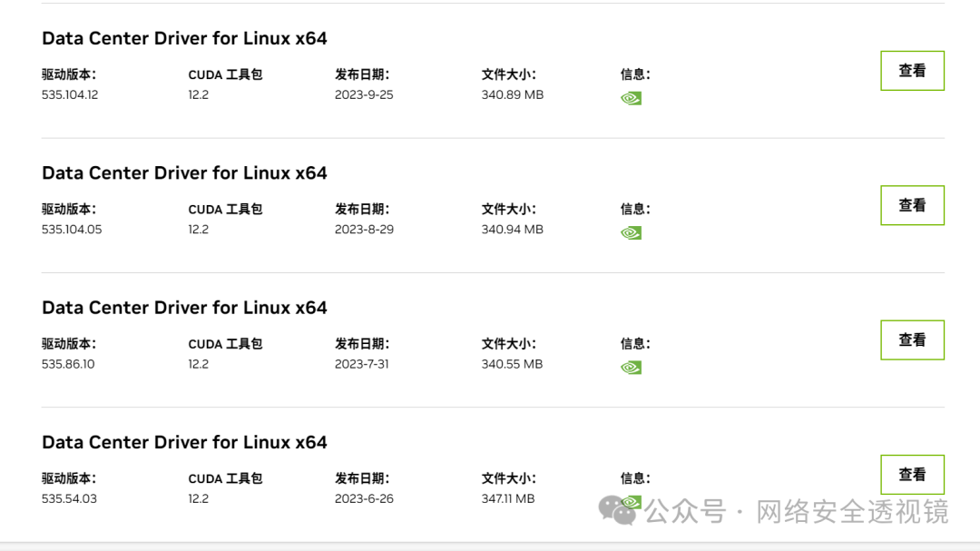Click the NVIDIA logo icon for driver 535.86.10
The width and height of the screenshot is (980, 551).
point(631,367)
